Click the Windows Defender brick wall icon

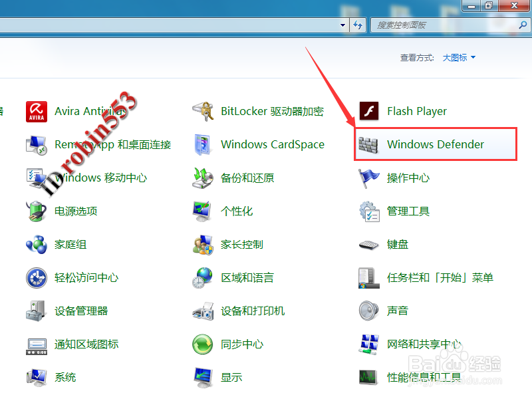[x=368, y=145]
